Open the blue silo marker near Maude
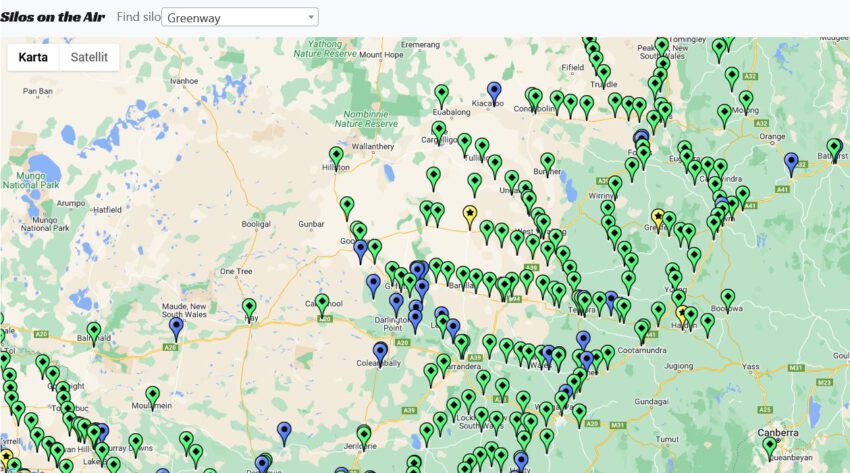Screen dimensions: 850x473 [176, 326]
